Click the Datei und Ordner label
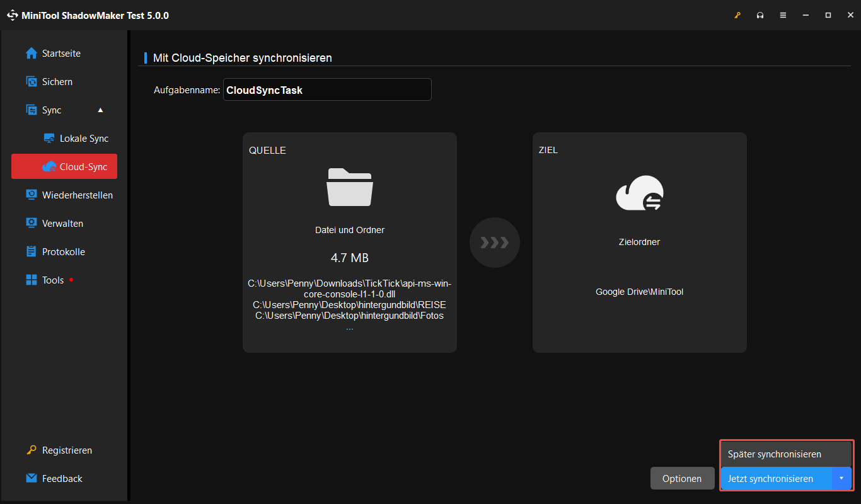Screen dimensions: 861x504 (x=350, y=230)
